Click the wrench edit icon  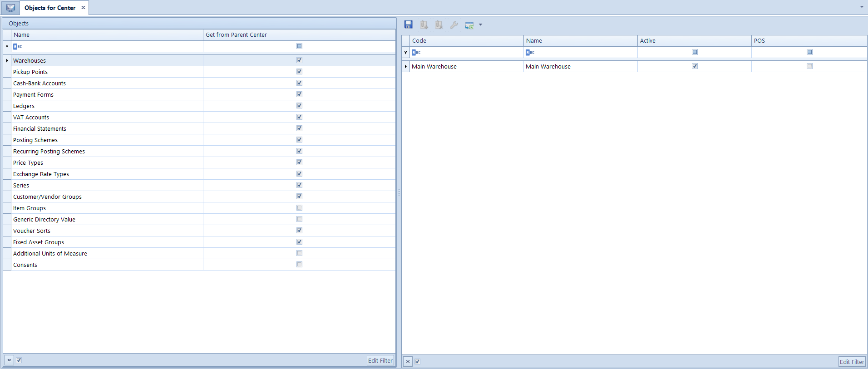[454, 25]
